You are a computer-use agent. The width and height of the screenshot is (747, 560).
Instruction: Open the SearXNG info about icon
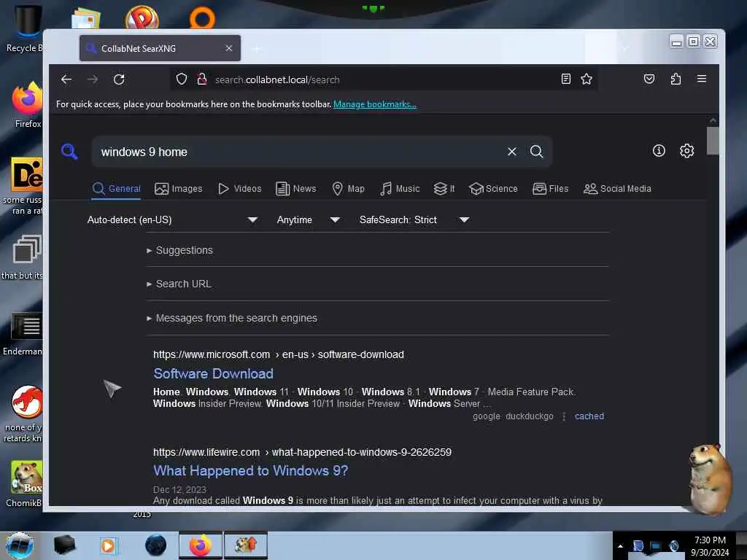pyautogui.click(x=659, y=151)
